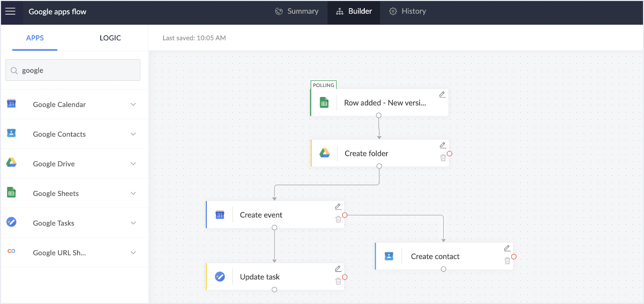
Task: Edit the Update task step pencil icon
Action: pyautogui.click(x=338, y=269)
